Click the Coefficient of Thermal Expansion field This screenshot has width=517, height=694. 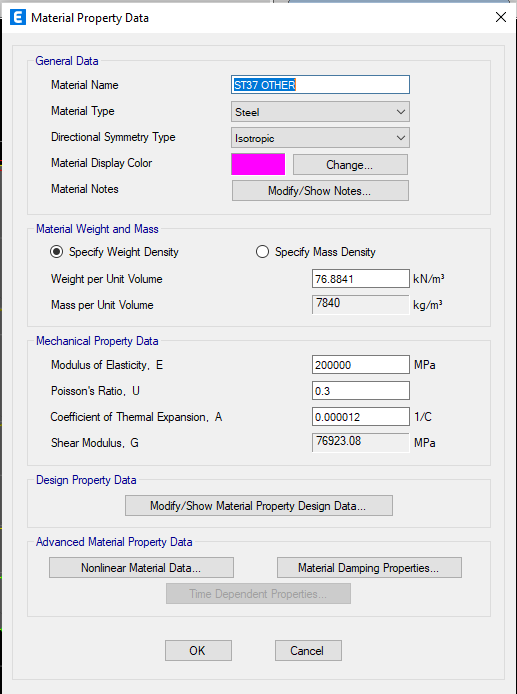click(x=360, y=416)
